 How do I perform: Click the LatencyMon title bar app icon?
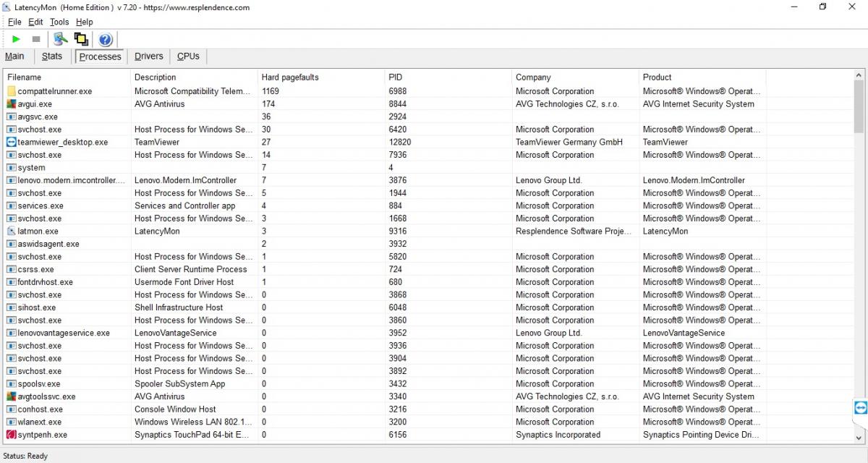point(7,7)
